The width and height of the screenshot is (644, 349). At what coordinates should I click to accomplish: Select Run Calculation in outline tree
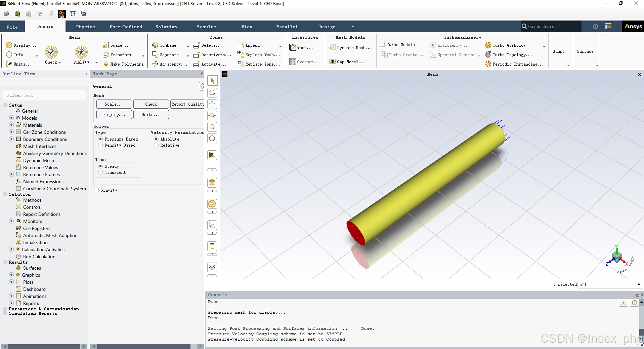(x=39, y=257)
